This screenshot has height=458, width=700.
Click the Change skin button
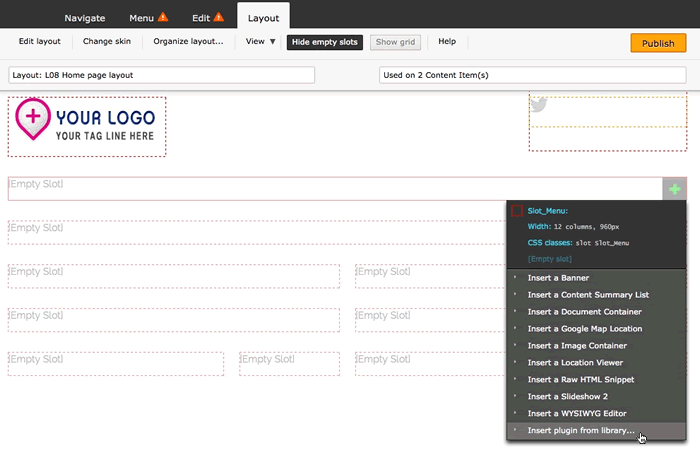[x=106, y=42]
